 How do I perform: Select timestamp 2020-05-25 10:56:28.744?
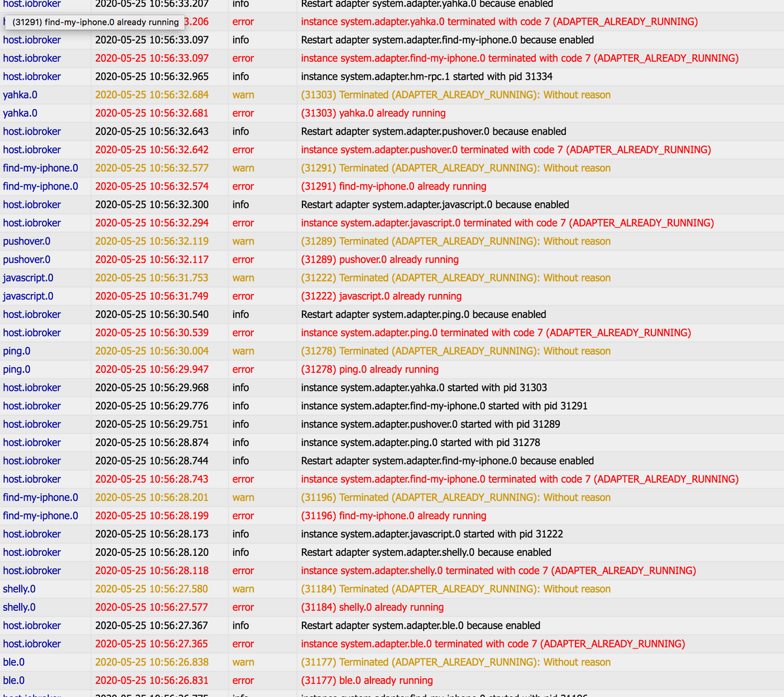(x=152, y=461)
